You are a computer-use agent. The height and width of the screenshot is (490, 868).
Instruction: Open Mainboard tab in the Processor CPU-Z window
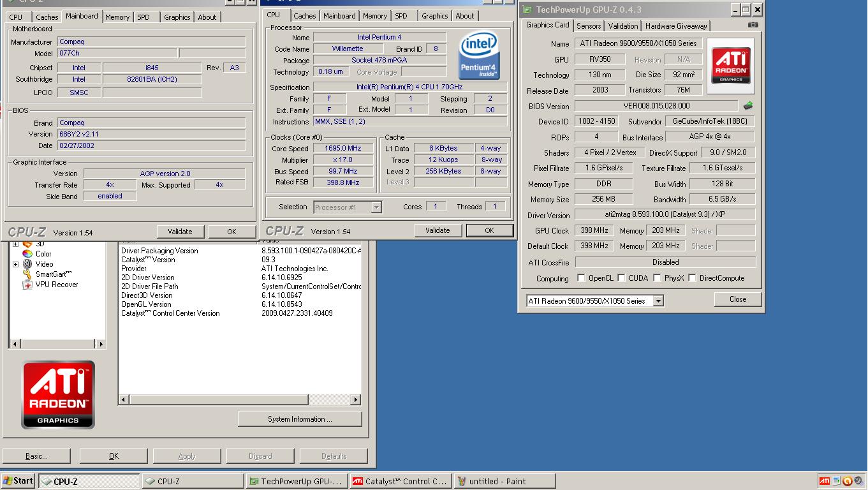click(x=339, y=16)
